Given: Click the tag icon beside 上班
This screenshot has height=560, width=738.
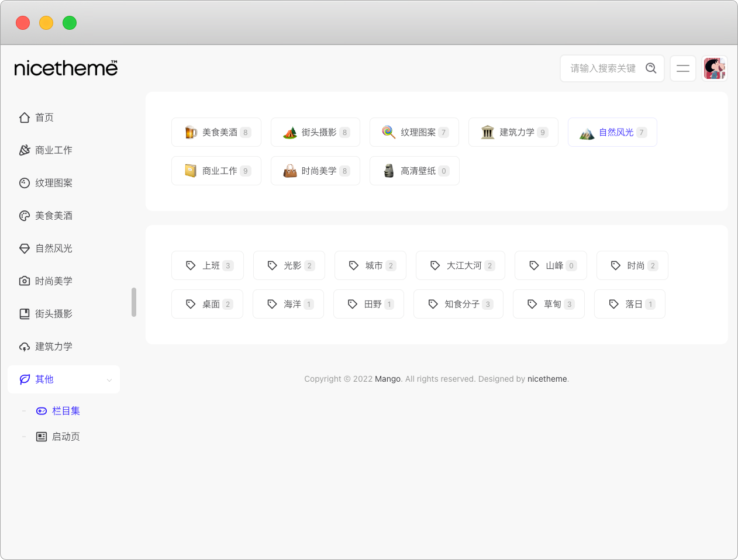Looking at the screenshot, I should click(191, 265).
